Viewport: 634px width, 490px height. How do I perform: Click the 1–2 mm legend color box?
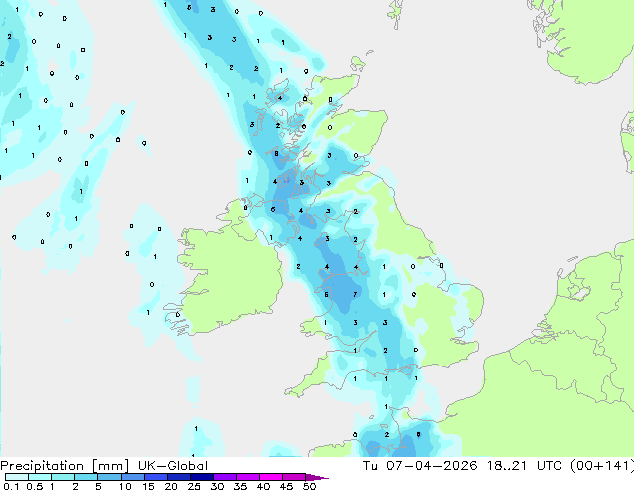click(x=63, y=477)
